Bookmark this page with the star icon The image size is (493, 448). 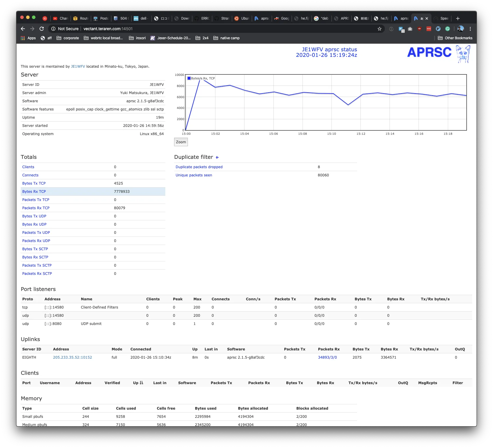pyautogui.click(x=380, y=29)
